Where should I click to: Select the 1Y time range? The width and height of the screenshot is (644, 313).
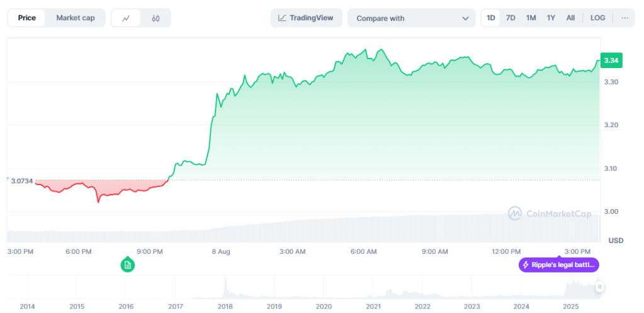[x=551, y=18]
